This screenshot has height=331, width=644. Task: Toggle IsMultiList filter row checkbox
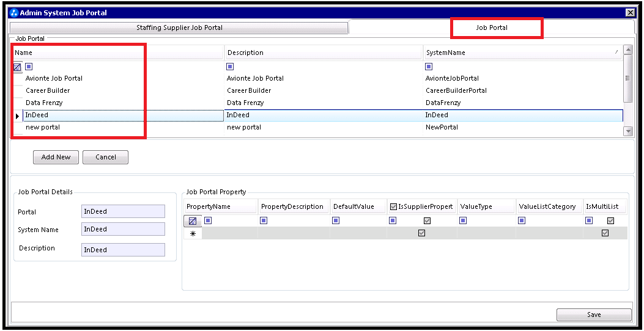[x=611, y=220]
